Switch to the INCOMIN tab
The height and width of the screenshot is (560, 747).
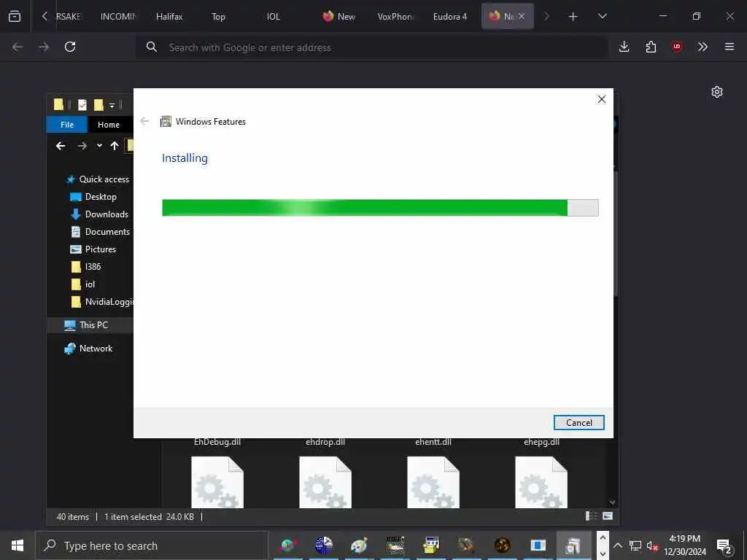118,17
